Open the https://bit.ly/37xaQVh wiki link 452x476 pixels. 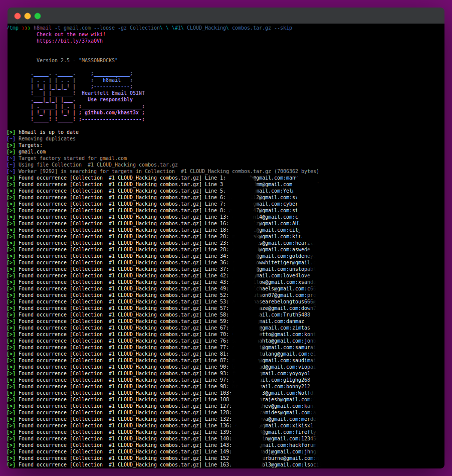click(70, 41)
